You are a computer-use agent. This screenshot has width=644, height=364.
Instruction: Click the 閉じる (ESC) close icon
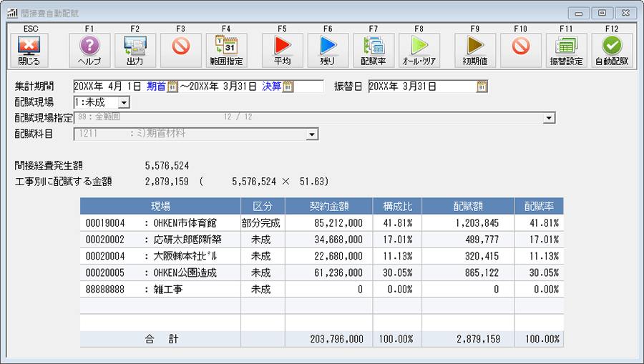point(29,50)
